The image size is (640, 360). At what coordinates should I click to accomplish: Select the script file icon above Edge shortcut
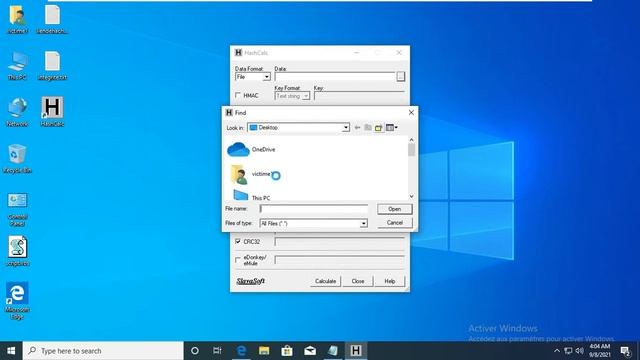click(17, 251)
